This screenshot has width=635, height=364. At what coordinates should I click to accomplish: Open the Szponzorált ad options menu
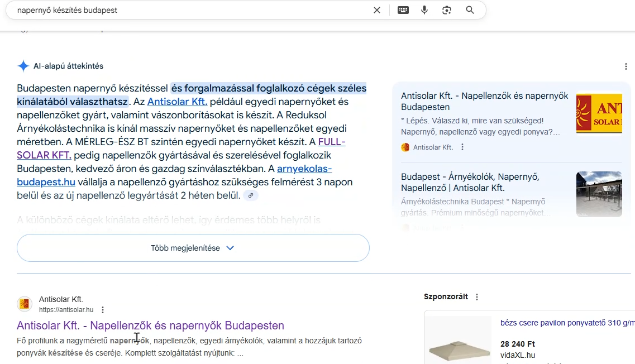(477, 297)
